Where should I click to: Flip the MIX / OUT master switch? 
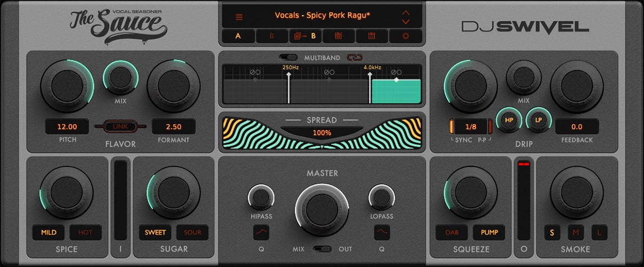(x=322, y=249)
